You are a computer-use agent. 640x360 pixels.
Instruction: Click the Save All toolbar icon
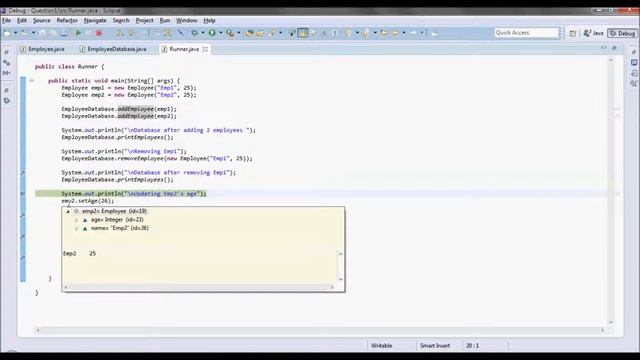[x=53, y=33]
